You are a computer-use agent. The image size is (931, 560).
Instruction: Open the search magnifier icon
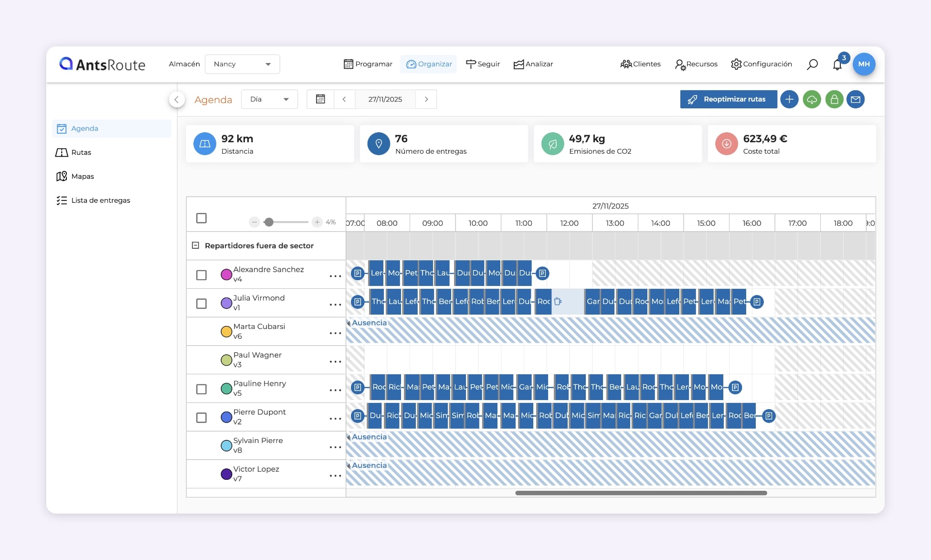click(x=812, y=64)
